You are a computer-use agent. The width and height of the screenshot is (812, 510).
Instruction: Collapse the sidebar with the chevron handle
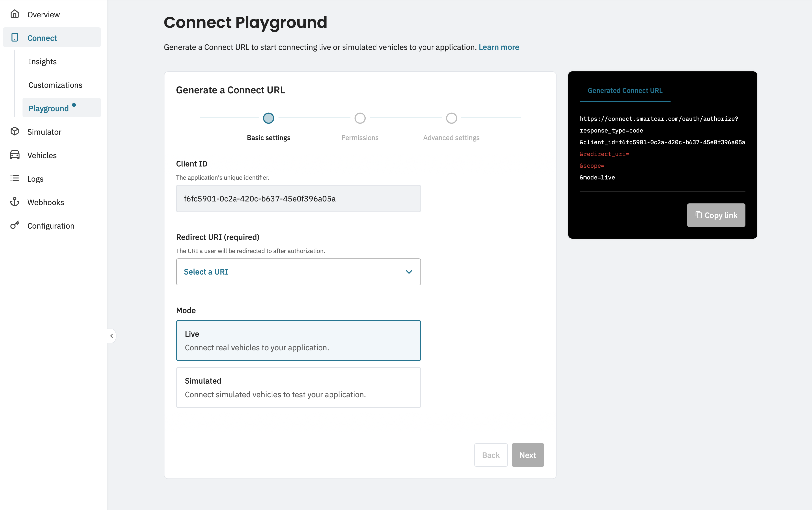[x=112, y=336]
